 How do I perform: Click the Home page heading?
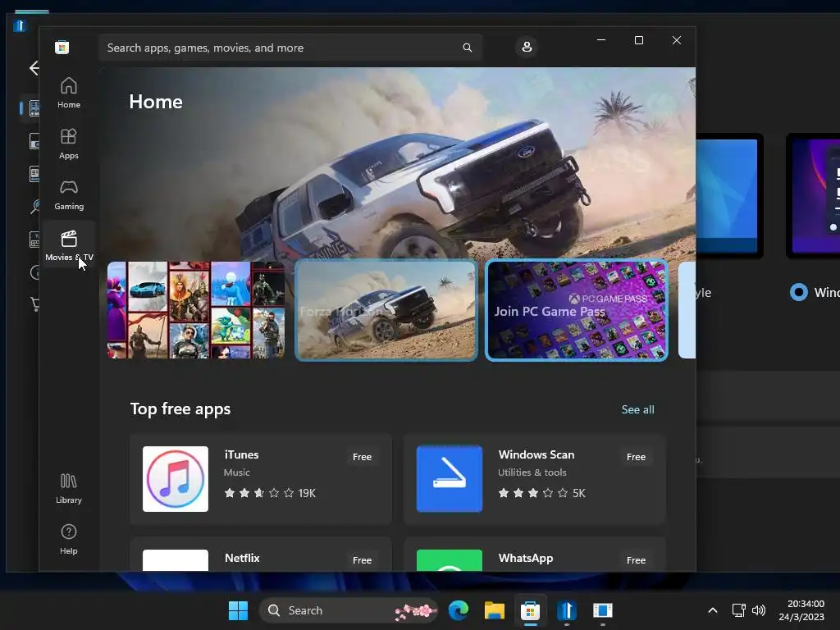156,102
